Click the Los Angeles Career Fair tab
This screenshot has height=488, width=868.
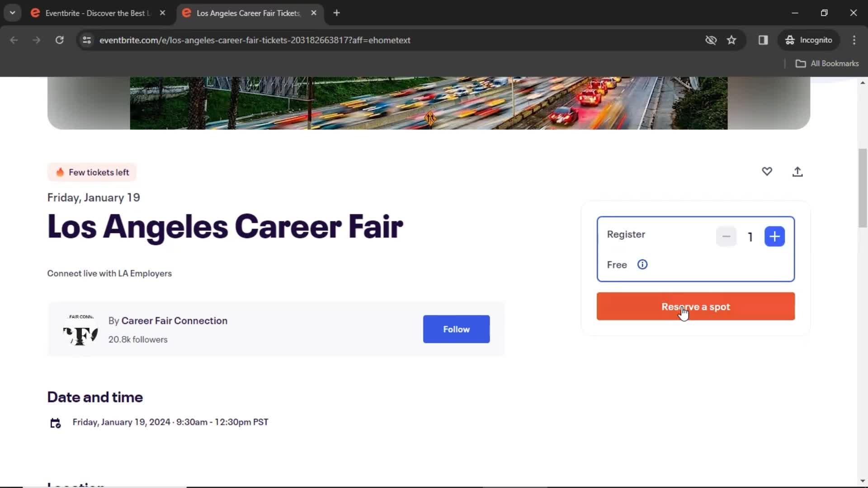click(x=247, y=13)
